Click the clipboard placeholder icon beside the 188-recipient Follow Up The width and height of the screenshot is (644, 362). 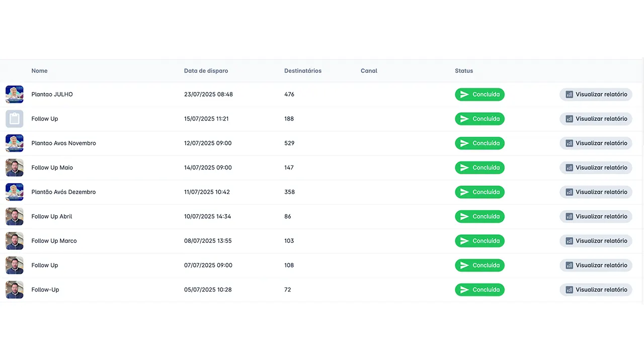[x=14, y=119]
